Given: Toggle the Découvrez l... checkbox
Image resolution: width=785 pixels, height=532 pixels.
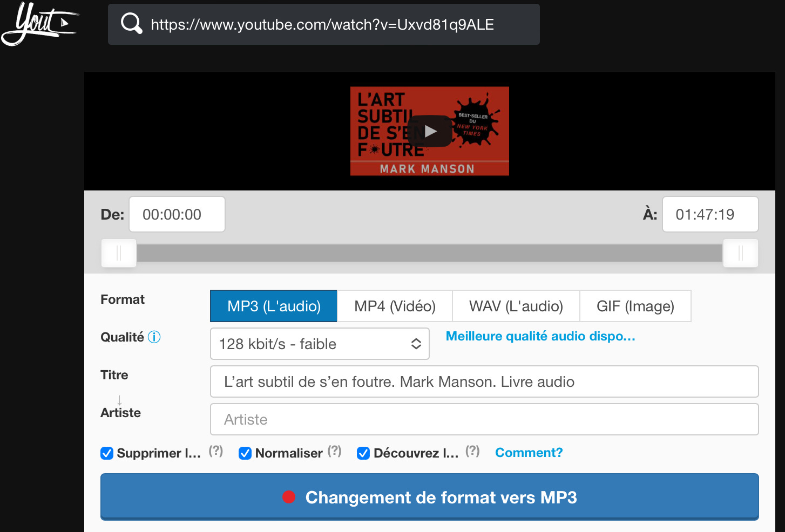Looking at the screenshot, I should 363,453.
